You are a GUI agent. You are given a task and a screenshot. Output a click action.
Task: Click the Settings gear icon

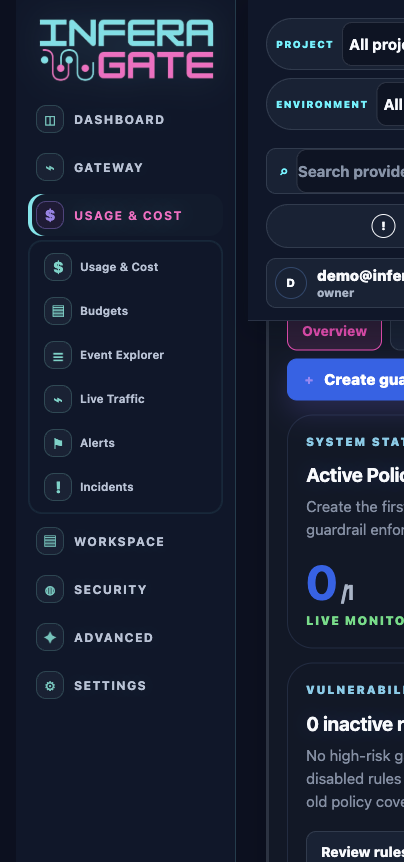(50, 686)
